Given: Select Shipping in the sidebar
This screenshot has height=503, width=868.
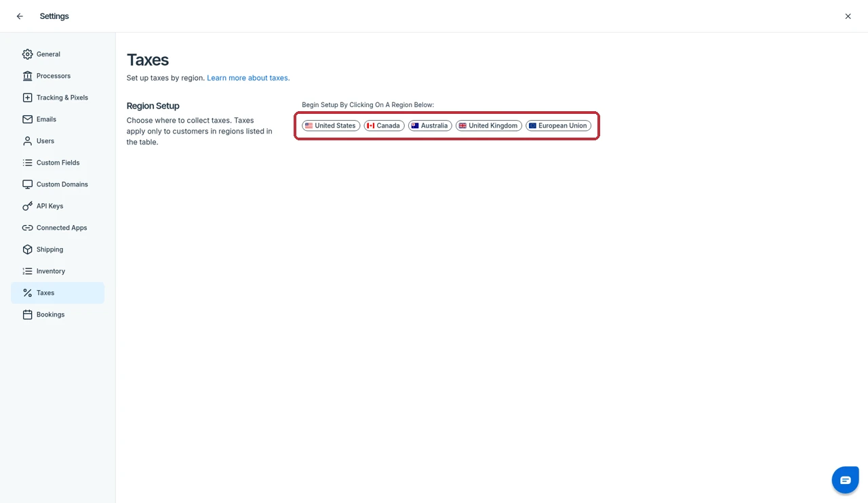Looking at the screenshot, I should point(58,249).
